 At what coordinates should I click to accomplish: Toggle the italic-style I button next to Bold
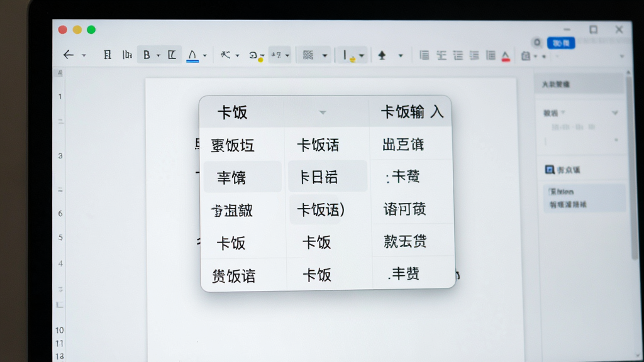(172, 55)
